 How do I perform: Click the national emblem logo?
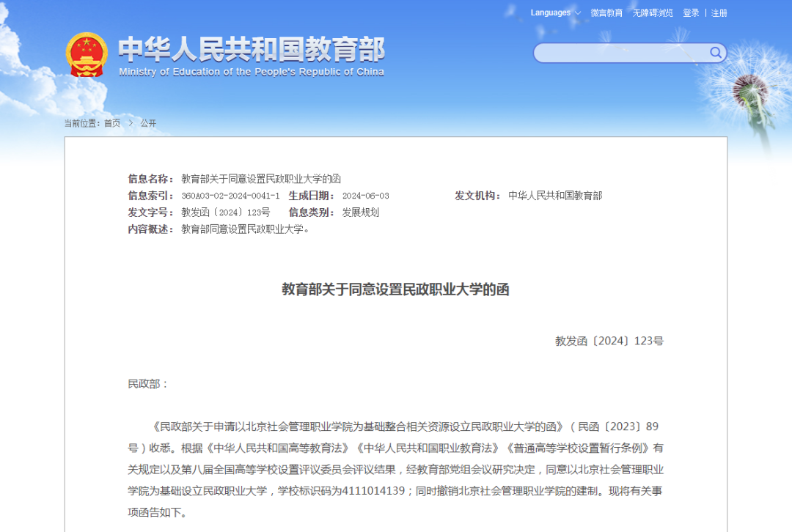[x=87, y=54]
